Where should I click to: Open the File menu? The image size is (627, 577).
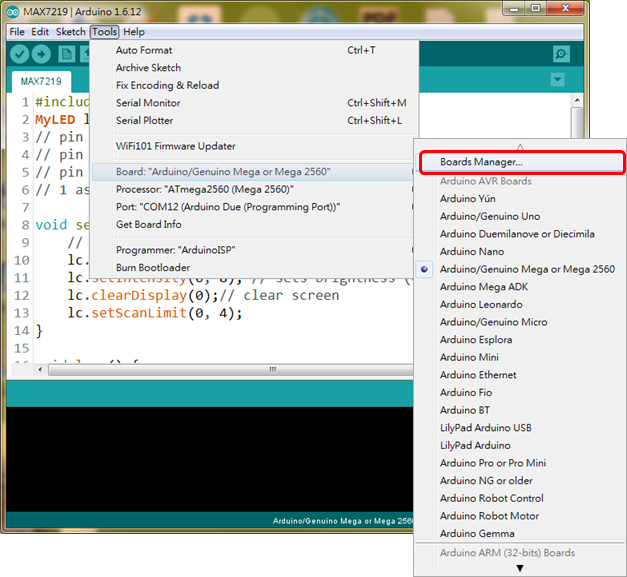click(x=17, y=32)
